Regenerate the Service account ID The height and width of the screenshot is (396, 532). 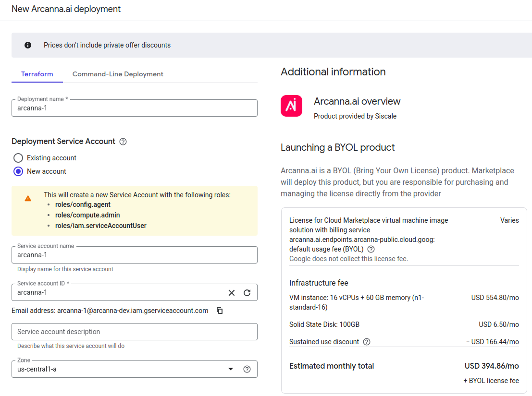pos(247,293)
